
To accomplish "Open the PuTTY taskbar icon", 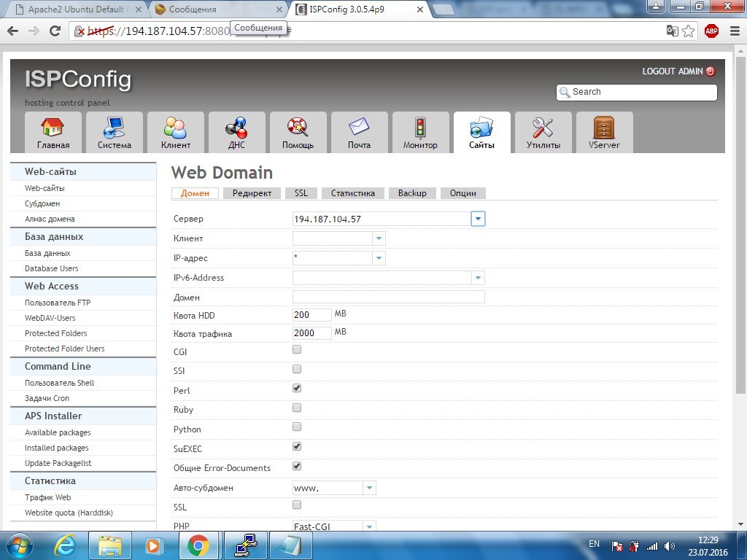I will tap(247, 545).
